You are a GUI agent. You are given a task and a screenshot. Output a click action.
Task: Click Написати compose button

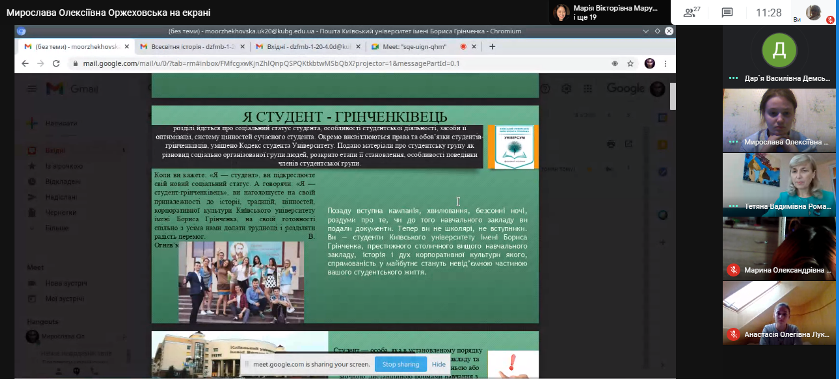(52, 123)
